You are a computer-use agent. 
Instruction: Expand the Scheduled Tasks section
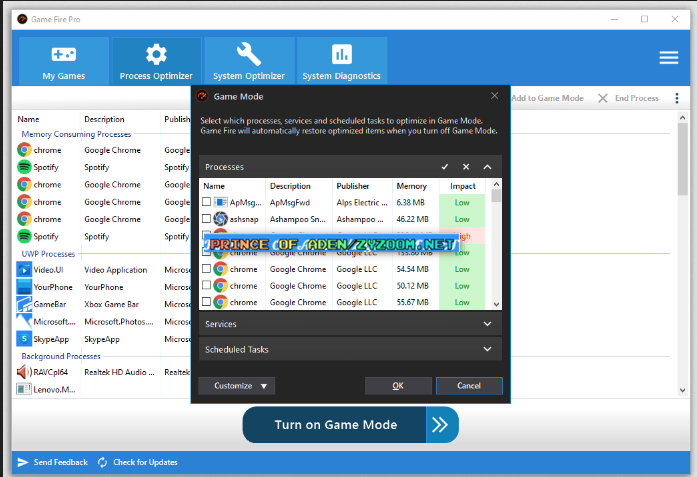click(350, 349)
